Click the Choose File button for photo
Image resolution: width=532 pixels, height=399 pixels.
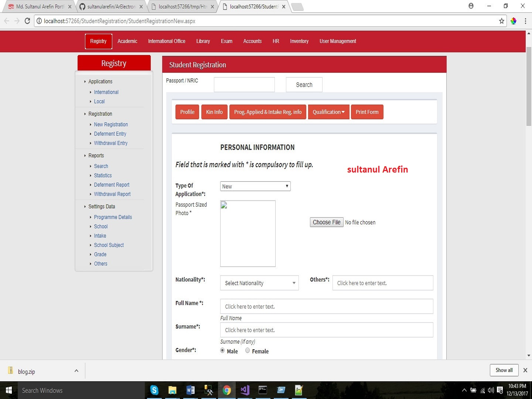[327, 222]
